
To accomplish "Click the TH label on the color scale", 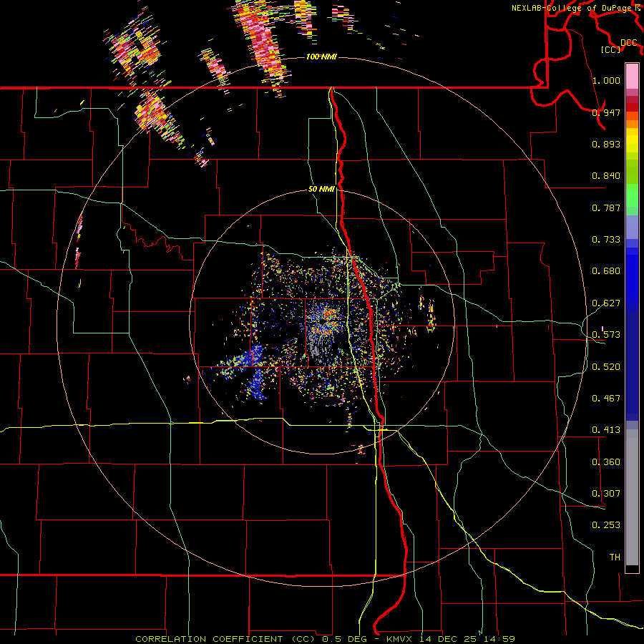I will tap(615, 557).
